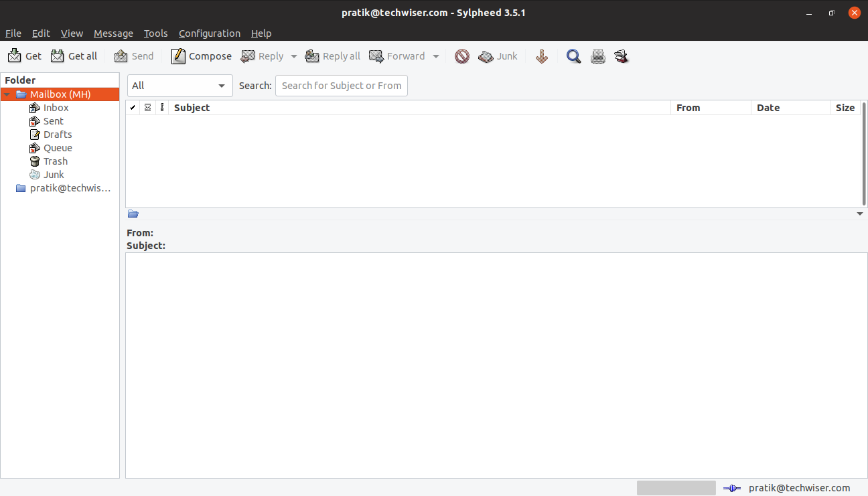Click the Reply all toolbar button
The image size is (868, 496).
pos(333,56)
